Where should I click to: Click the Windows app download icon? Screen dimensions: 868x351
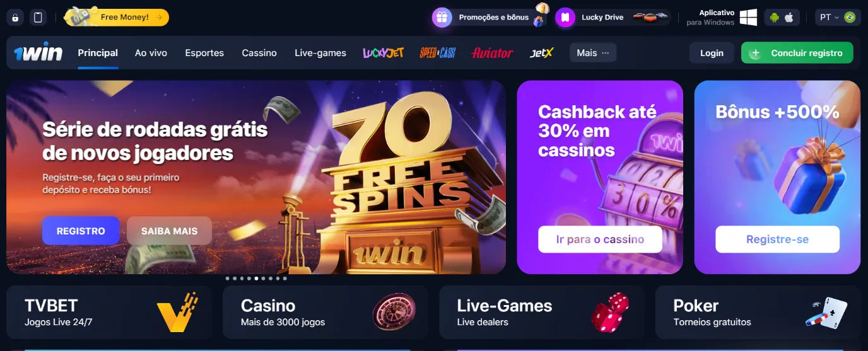click(748, 18)
